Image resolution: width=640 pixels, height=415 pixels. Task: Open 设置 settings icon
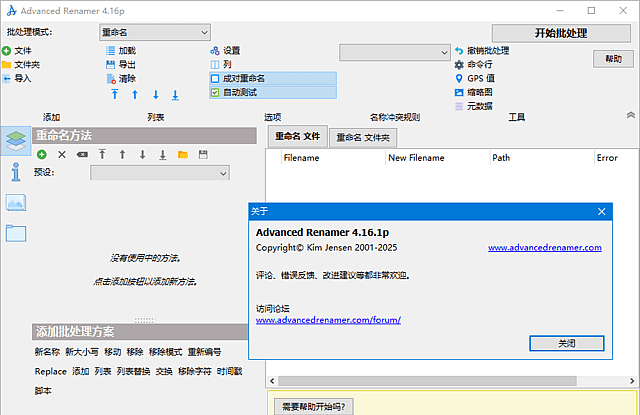[x=215, y=51]
